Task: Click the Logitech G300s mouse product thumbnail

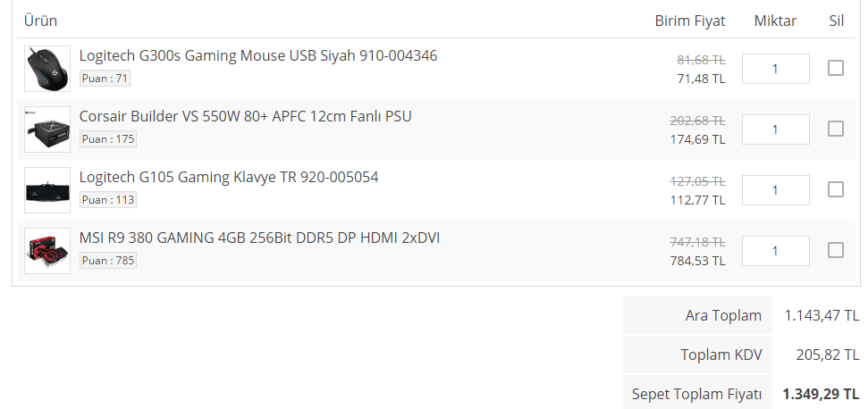Action: (x=47, y=69)
